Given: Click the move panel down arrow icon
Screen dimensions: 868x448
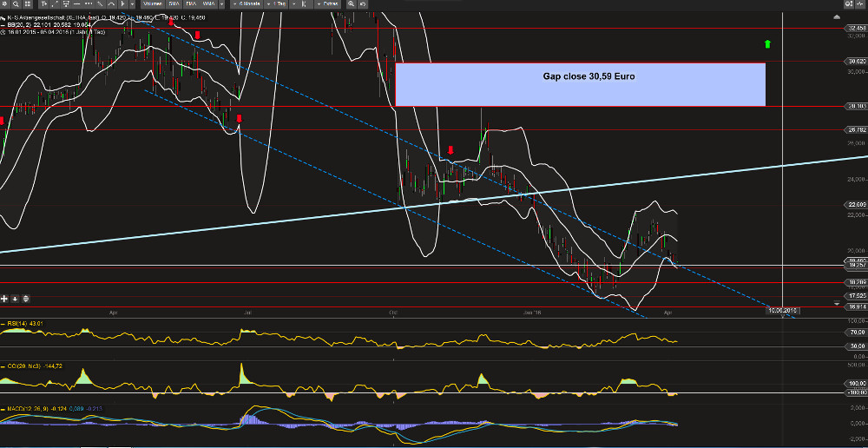Looking at the screenshot, I should point(15,299).
